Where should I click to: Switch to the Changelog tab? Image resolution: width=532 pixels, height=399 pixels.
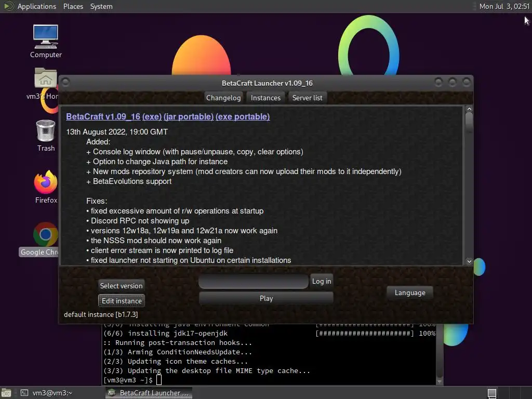tap(223, 98)
